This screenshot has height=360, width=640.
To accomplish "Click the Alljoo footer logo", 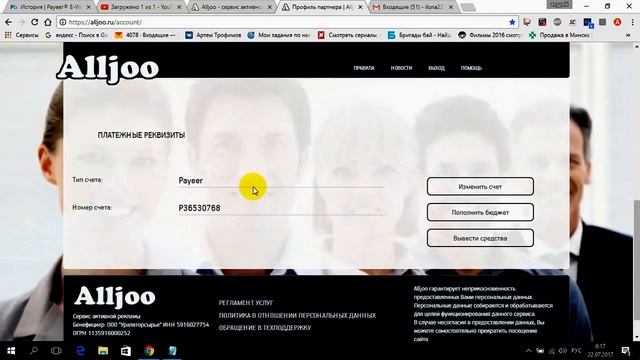I will [115, 296].
